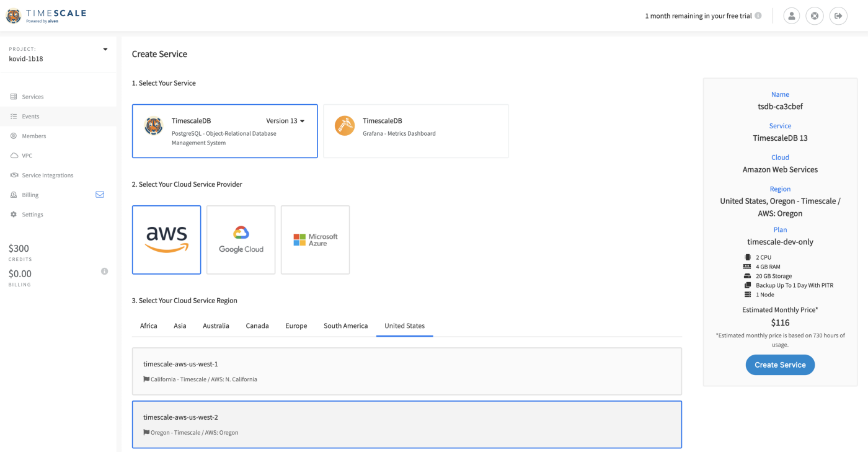Click the VPC cloud icon
Screen dimensions: 868x452
pos(14,156)
